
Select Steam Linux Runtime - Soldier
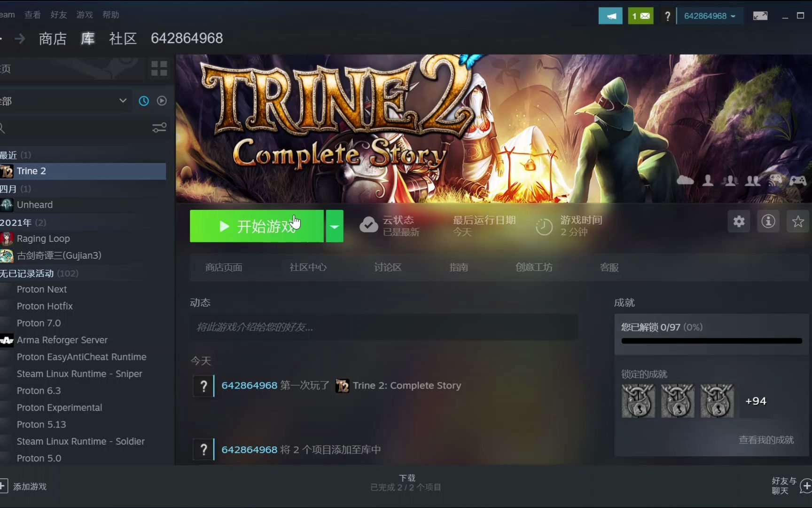[x=83, y=442]
